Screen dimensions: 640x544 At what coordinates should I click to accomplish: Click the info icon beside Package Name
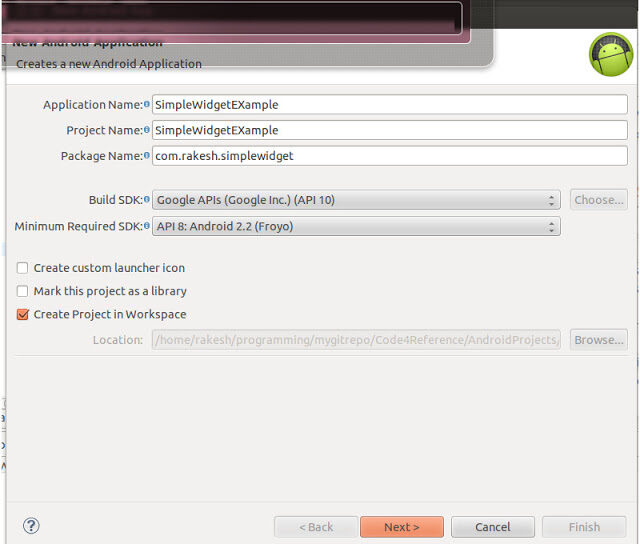pos(147,156)
